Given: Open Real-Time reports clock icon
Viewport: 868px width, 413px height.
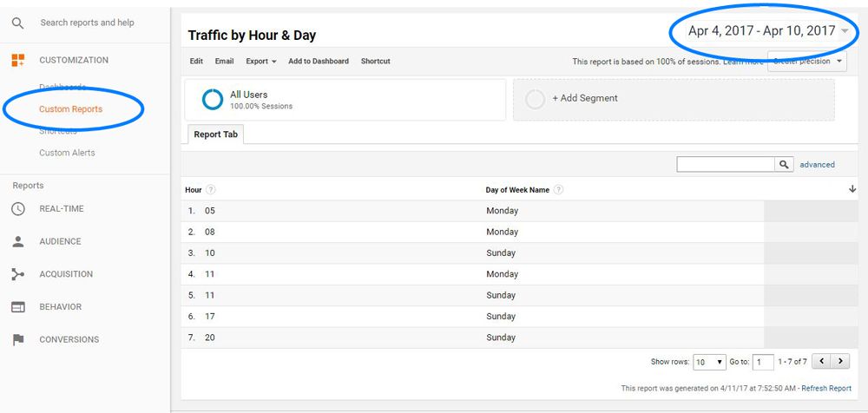Looking at the screenshot, I should pyautogui.click(x=17, y=209).
